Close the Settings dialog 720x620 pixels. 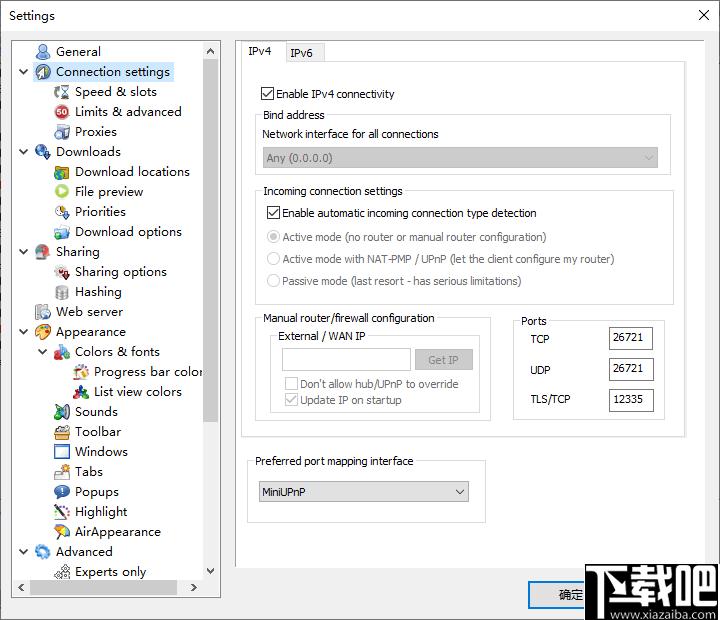coord(704,15)
